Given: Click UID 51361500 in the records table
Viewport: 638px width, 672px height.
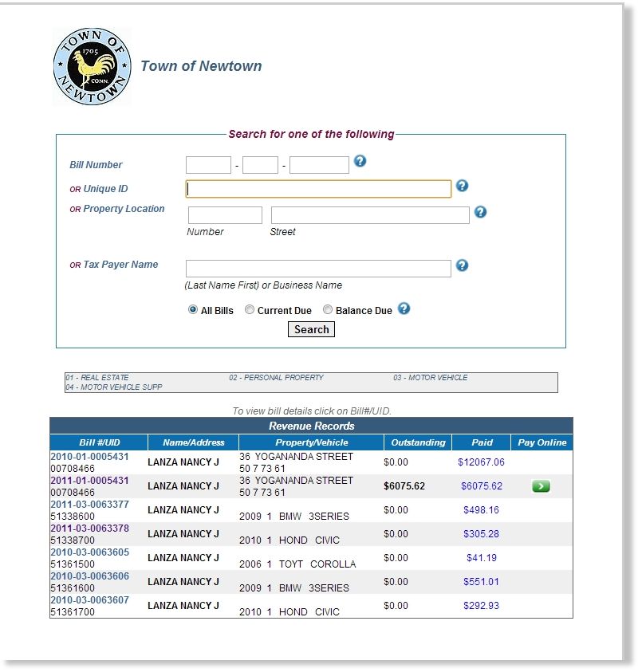Looking at the screenshot, I should tap(73, 564).
